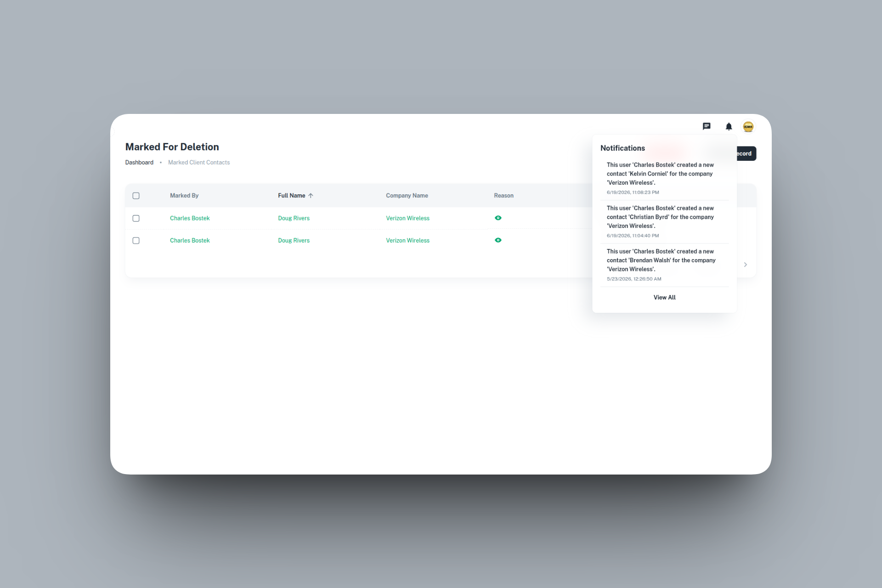Open the chat messages icon

coord(707,126)
